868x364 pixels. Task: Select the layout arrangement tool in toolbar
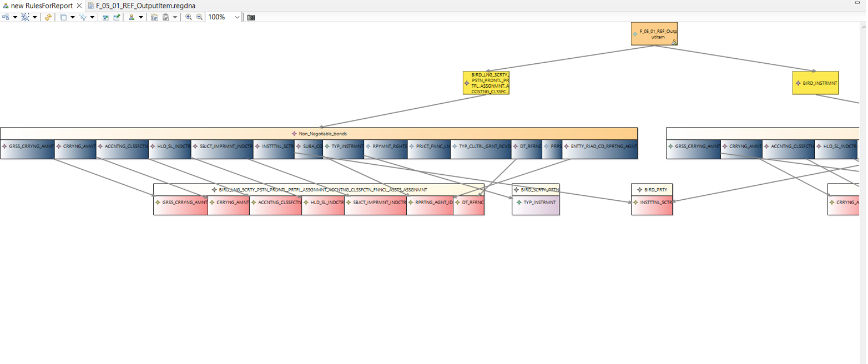click(5, 17)
